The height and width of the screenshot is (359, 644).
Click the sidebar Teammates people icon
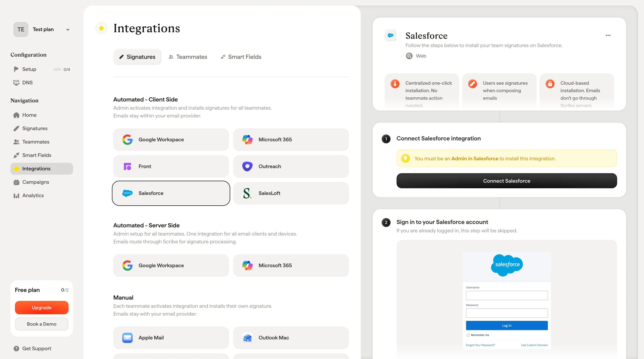16,142
